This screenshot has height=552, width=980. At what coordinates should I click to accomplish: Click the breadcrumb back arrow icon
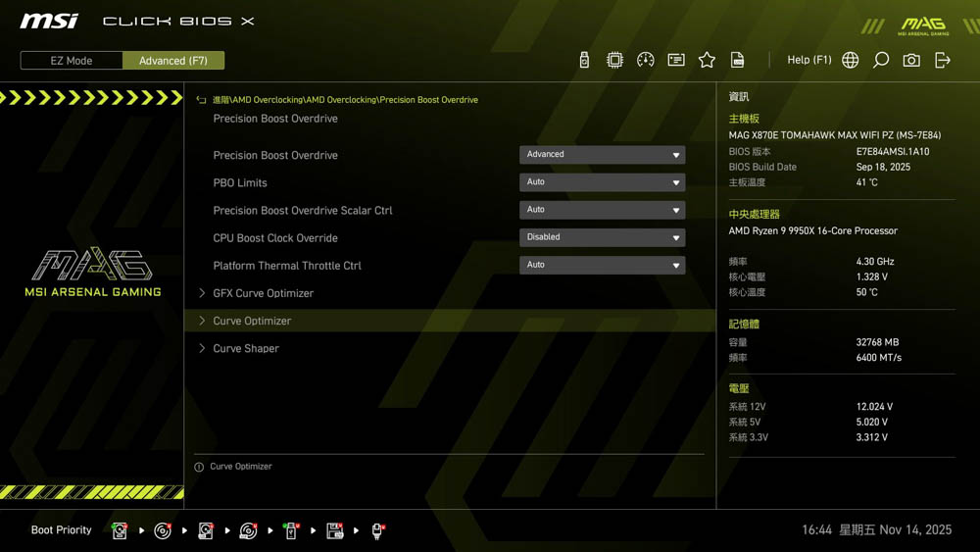pos(201,100)
